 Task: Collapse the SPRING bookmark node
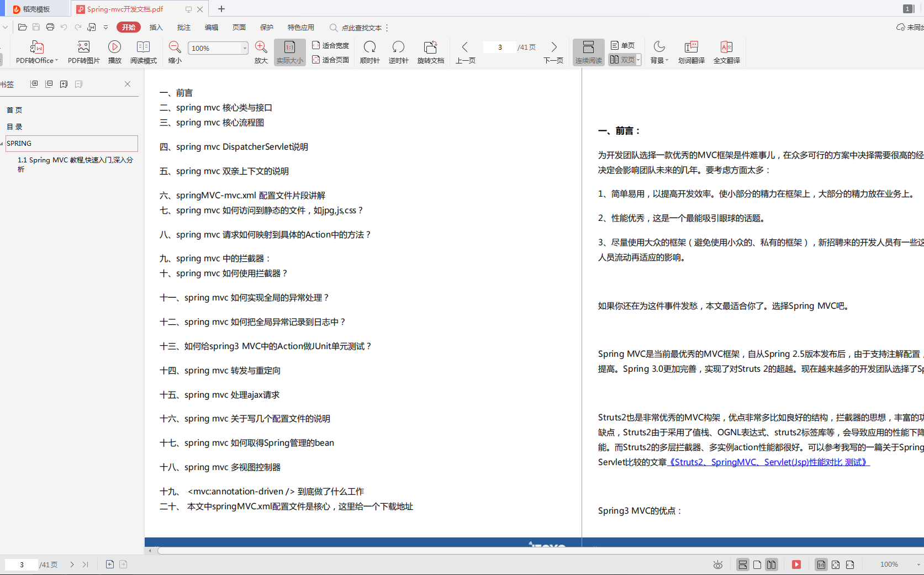coord(2,144)
